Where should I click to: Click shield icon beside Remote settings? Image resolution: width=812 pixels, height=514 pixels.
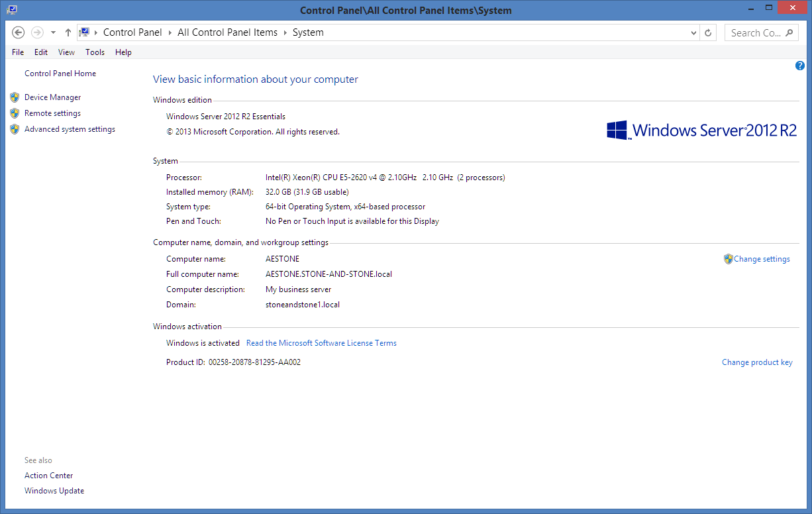point(15,113)
